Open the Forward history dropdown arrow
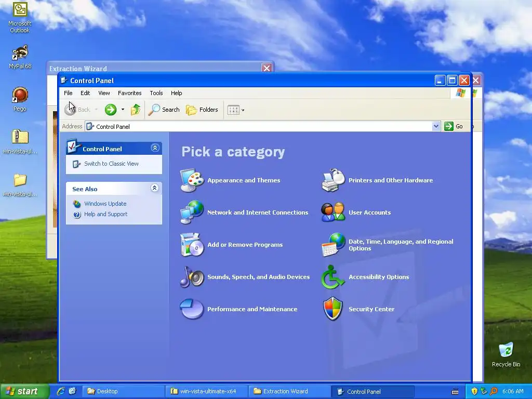The image size is (532, 399). [123, 110]
